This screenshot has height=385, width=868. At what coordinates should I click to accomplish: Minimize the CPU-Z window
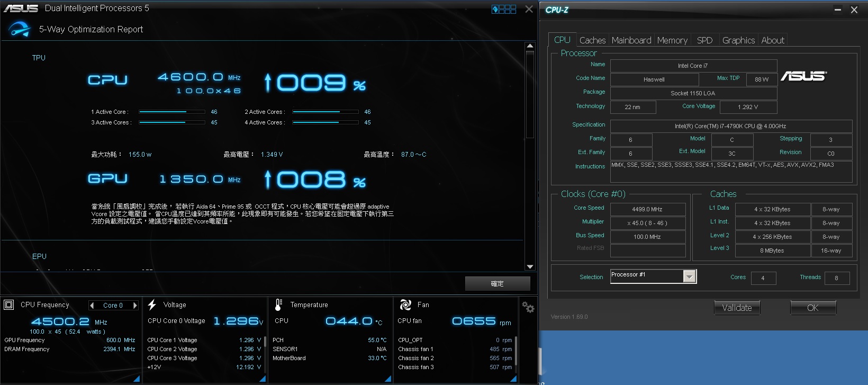tap(838, 10)
